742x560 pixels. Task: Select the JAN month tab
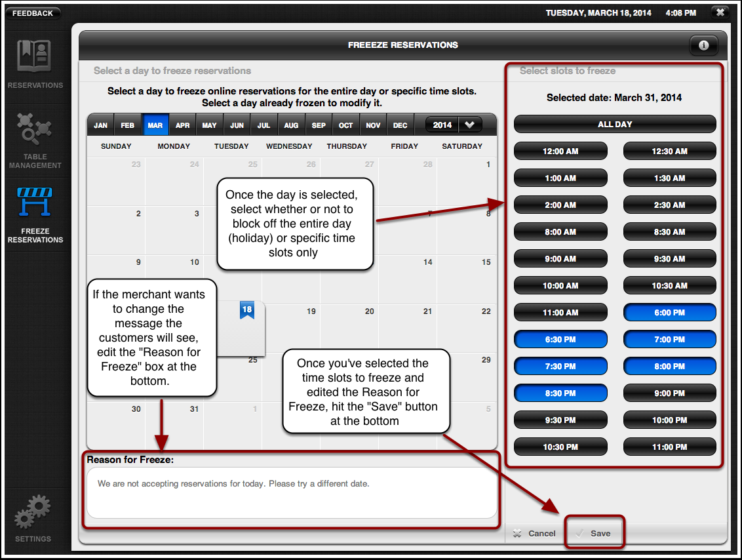100,124
